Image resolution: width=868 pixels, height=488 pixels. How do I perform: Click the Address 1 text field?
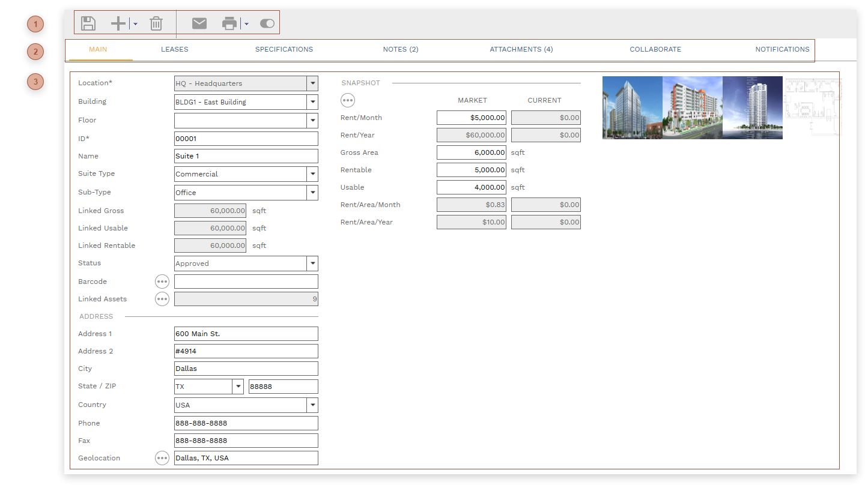[x=246, y=334]
